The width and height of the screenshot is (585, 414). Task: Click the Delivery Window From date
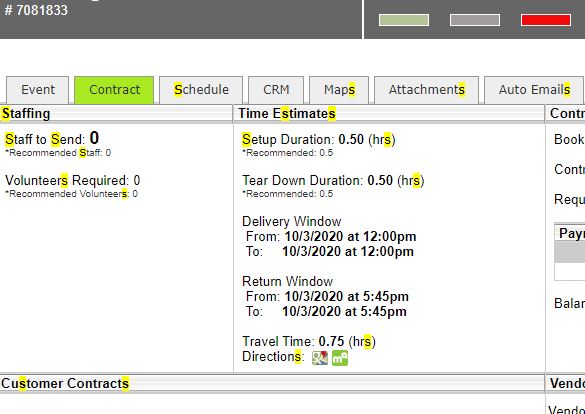click(x=350, y=236)
